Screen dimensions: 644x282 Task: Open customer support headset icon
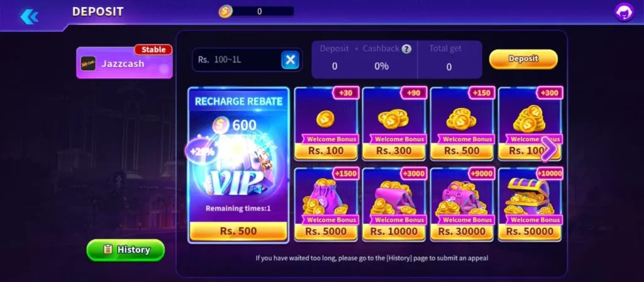(x=624, y=13)
